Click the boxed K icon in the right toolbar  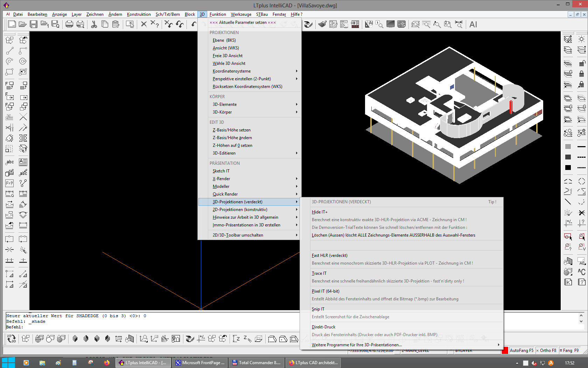568,282
